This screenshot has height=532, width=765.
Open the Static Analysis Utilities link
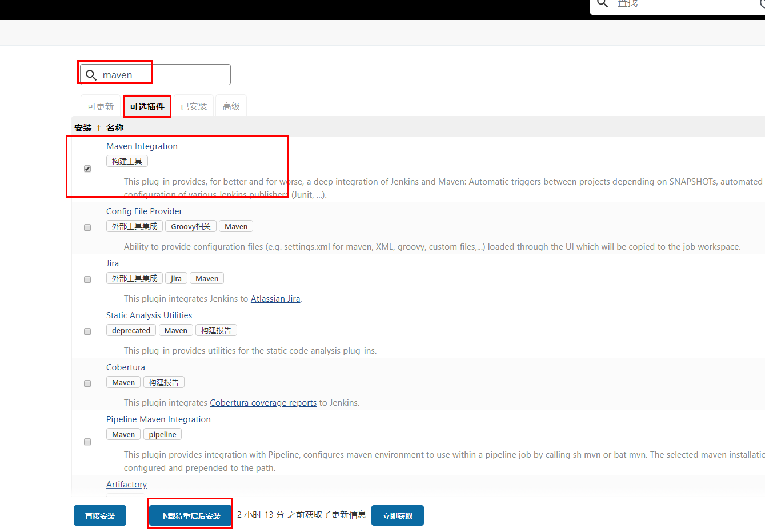click(x=149, y=315)
